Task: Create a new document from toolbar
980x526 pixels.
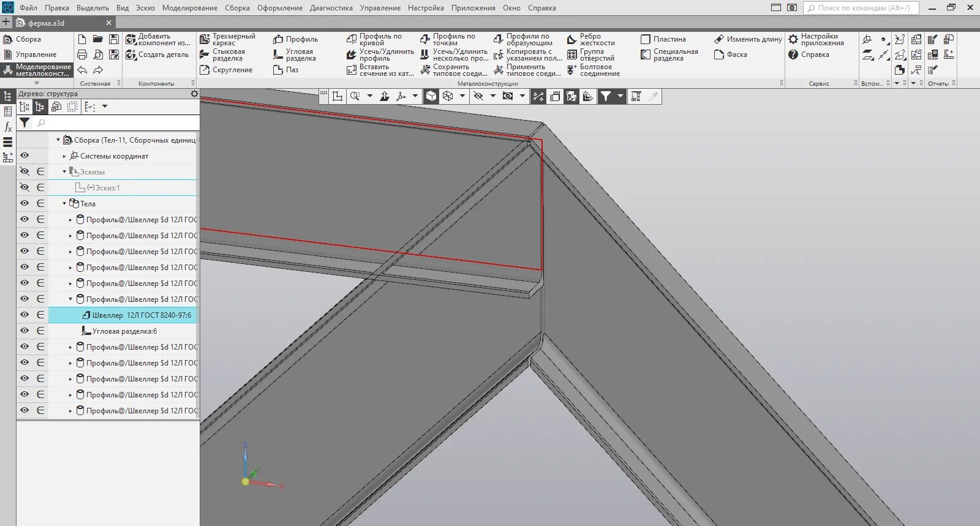Action: 82,39
